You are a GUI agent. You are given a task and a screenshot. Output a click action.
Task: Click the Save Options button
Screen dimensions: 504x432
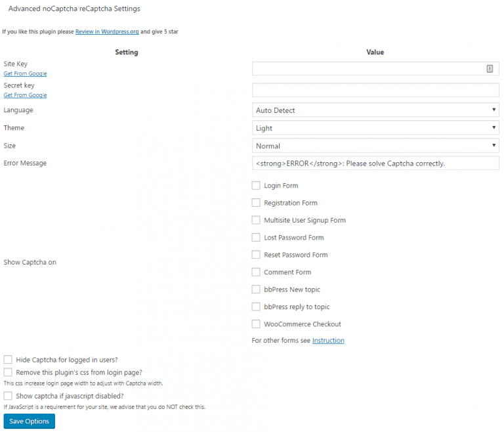point(30,421)
